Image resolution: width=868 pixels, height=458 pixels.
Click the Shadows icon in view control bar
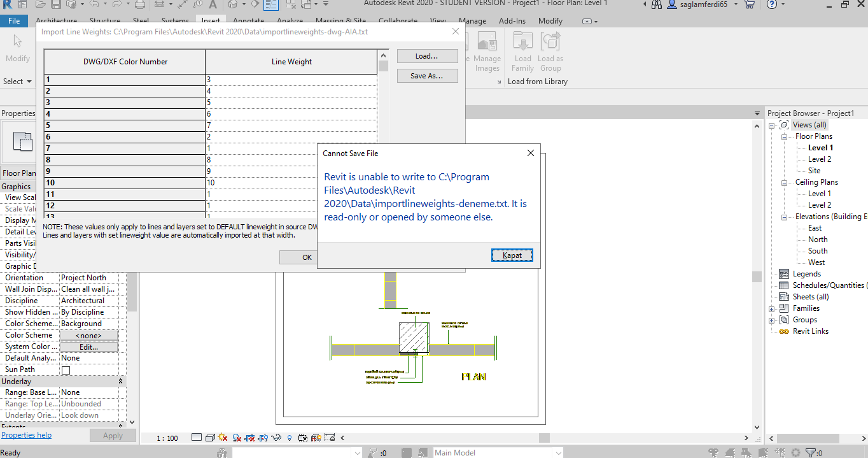(x=237, y=438)
